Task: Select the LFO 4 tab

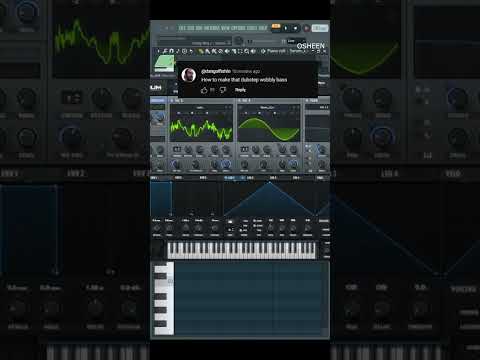Action: pyautogui.click(x=296, y=178)
